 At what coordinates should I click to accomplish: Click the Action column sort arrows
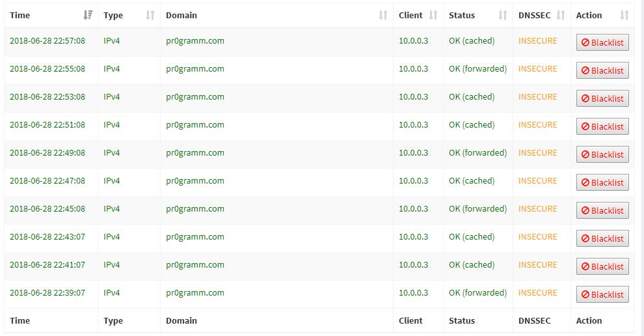(624, 15)
